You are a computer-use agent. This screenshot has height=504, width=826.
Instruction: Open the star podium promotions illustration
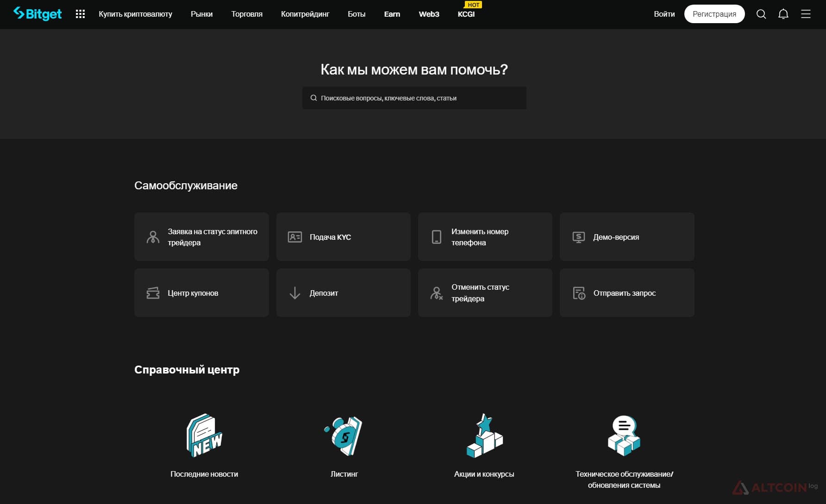pyautogui.click(x=484, y=435)
